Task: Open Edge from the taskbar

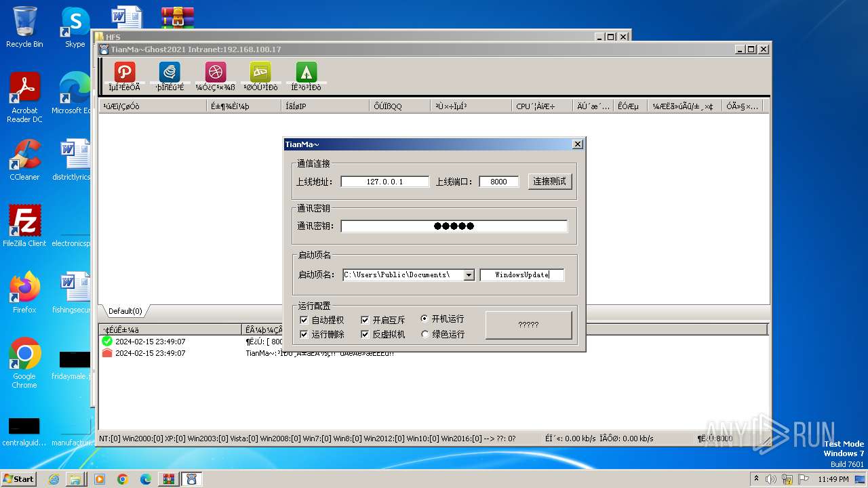Action: [x=145, y=479]
